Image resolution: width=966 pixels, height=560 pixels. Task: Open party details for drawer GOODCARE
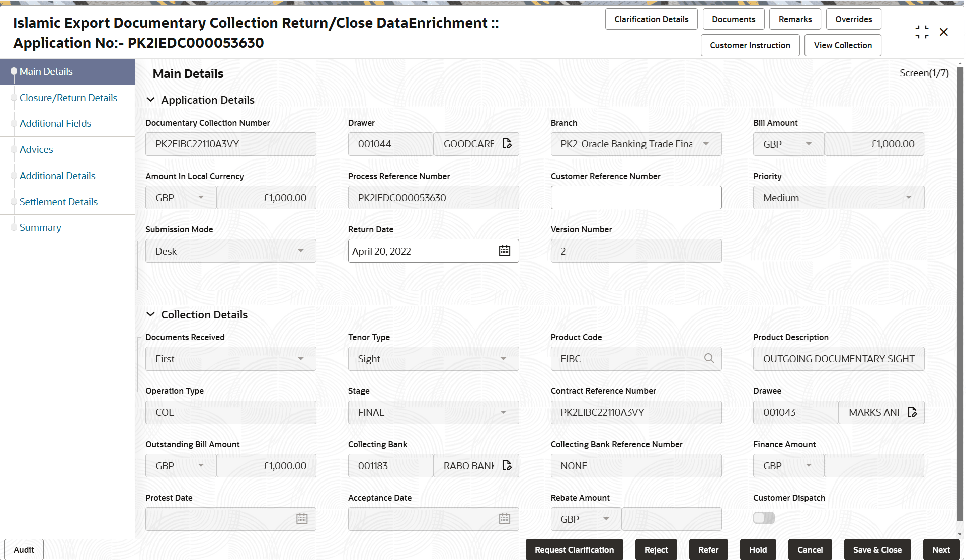click(x=507, y=143)
